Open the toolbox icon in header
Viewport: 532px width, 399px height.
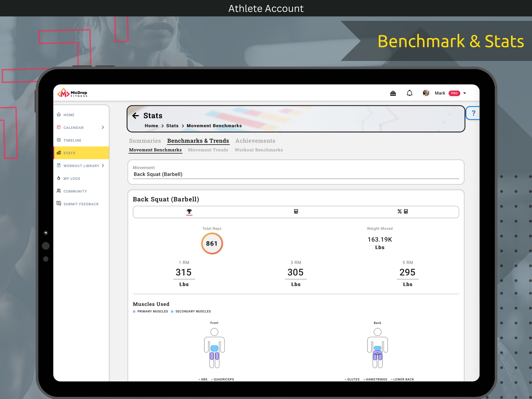393,93
